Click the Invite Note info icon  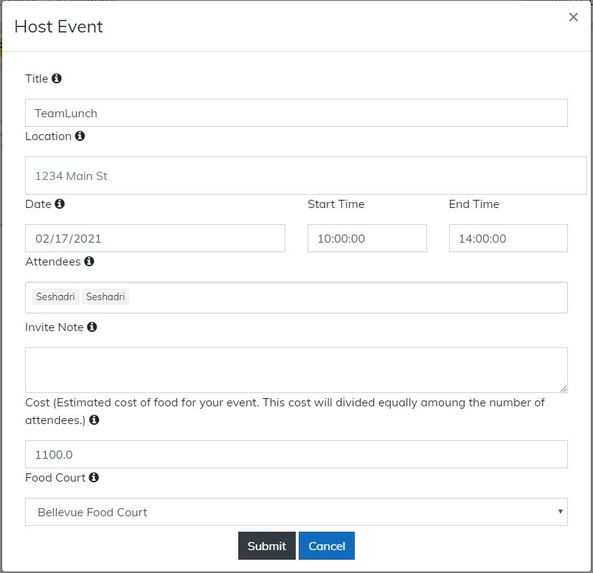(x=92, y=327)
